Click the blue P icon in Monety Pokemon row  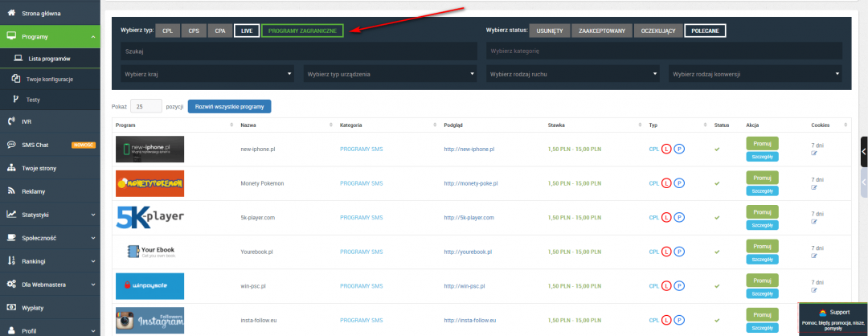click(679, 183)
